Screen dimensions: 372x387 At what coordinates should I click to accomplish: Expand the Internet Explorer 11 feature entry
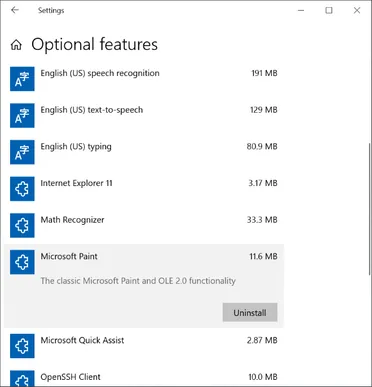pyautogui.click(x=144, y=189)
